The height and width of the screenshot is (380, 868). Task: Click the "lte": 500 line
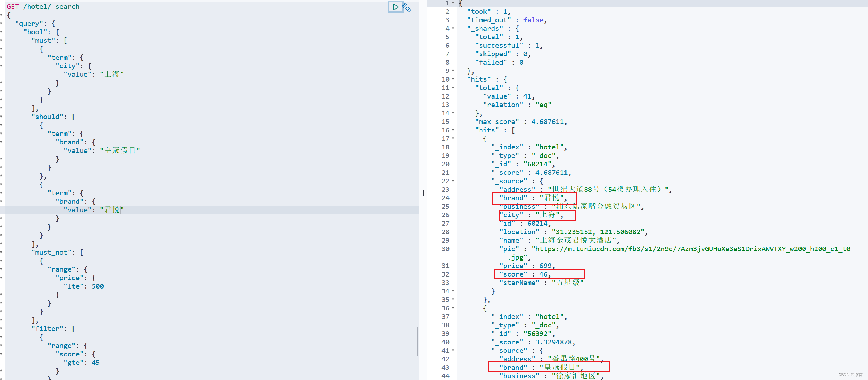[x=84, y=286]
